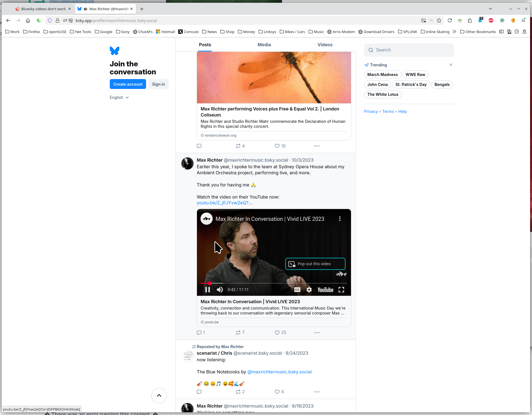Open the John Cena trending topic

click(377, 85)
